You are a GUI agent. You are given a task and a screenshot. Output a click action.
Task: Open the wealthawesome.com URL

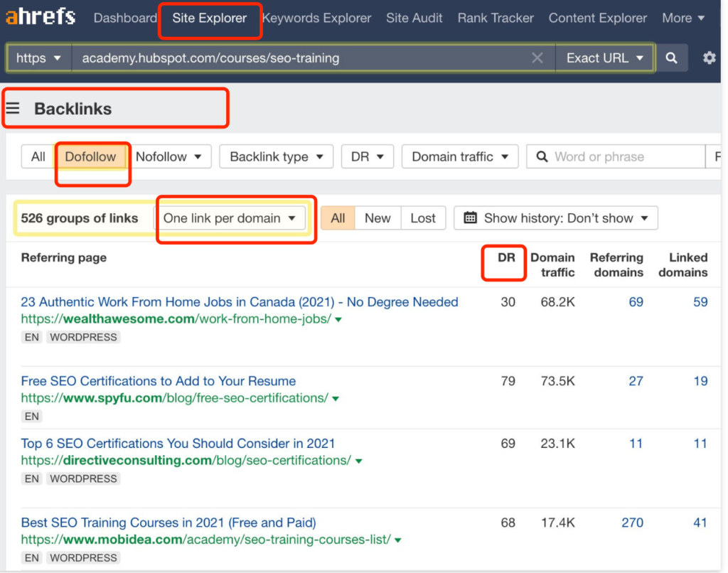coord(176,319)
